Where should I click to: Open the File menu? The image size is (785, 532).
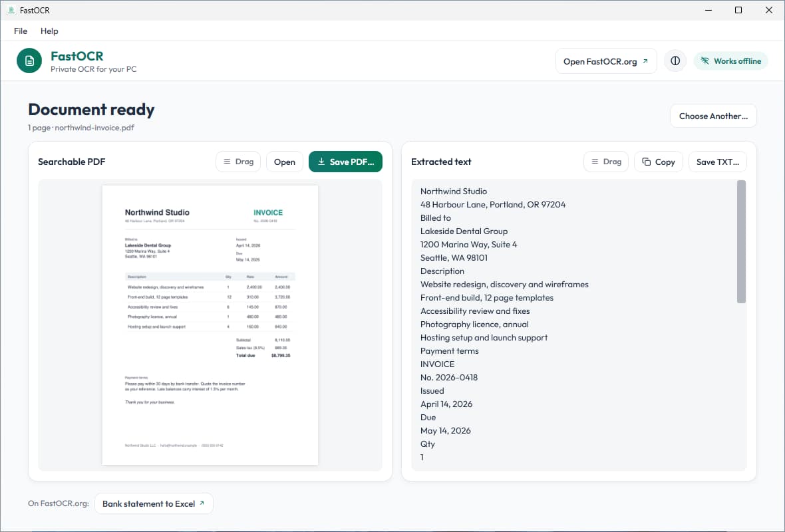21,31
